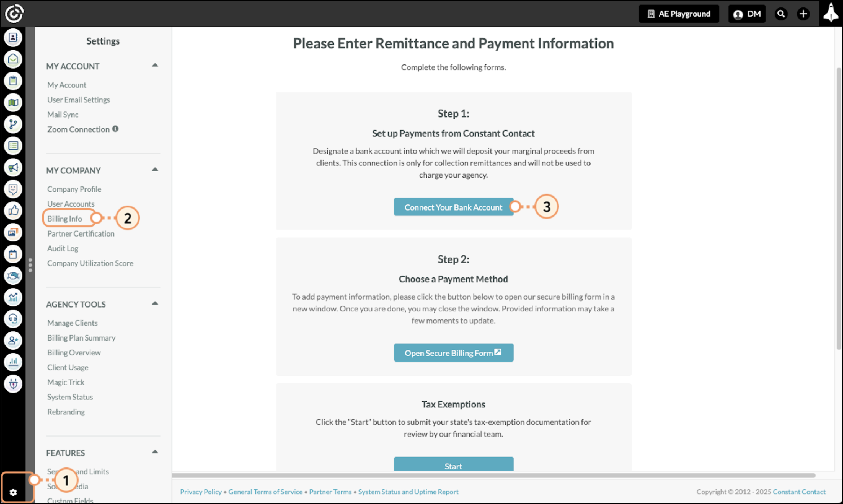843x504 pixels.
Task: Collapse the AGENCY TOOLS section
Action: point(155,303)
